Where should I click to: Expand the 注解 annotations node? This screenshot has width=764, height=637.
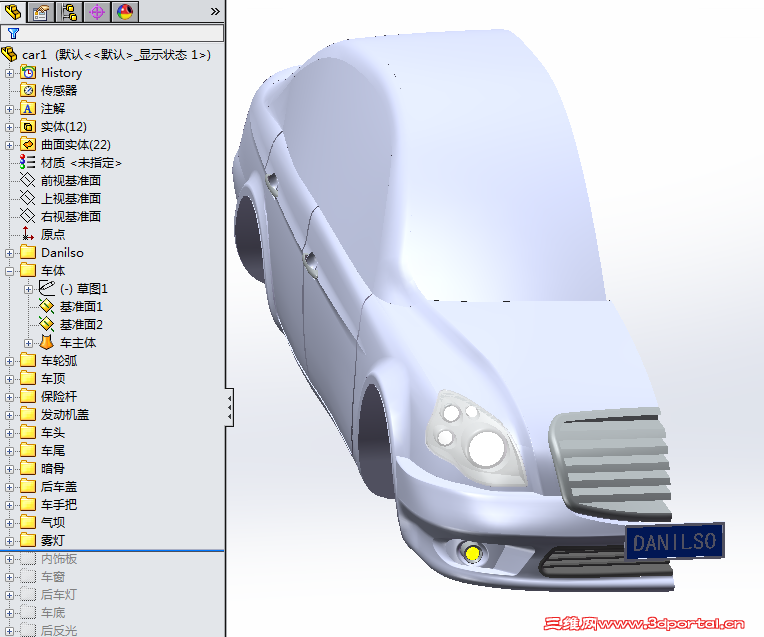(x=9, y=109)
